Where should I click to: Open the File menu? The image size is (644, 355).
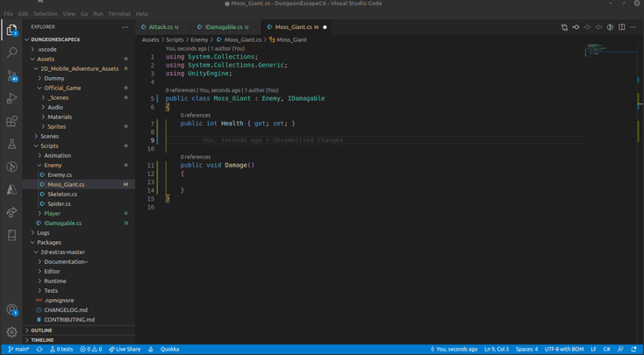click(8, 13)
